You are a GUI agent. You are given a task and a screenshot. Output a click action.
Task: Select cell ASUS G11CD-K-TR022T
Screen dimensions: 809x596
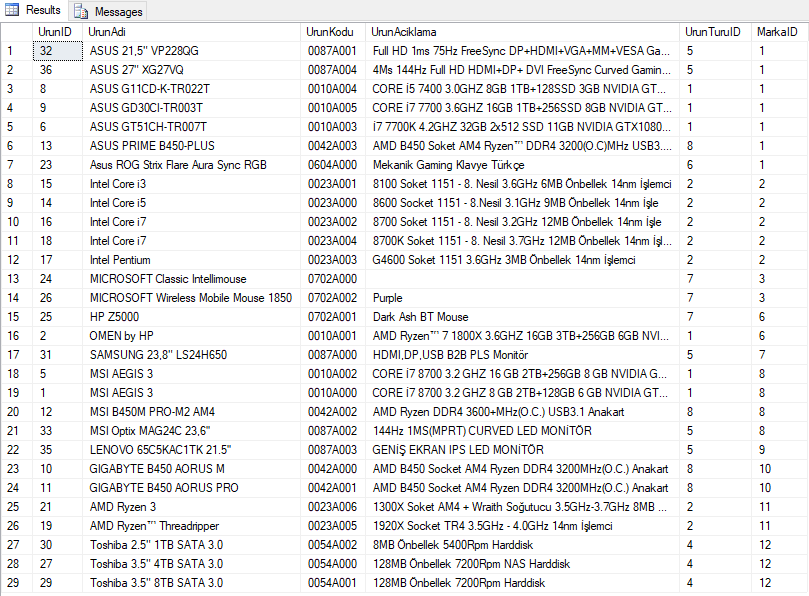point(191,89)
